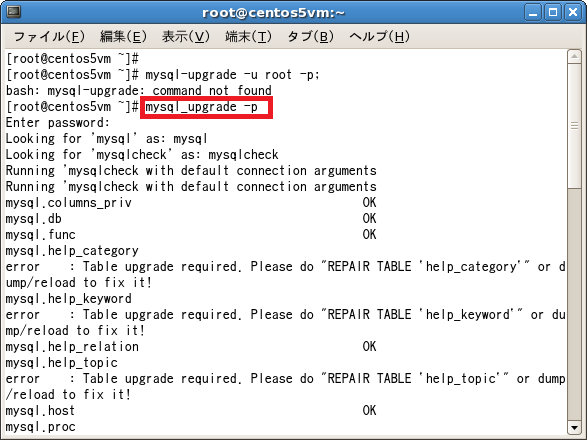Click the mysql.help_category line

point(72,251)
